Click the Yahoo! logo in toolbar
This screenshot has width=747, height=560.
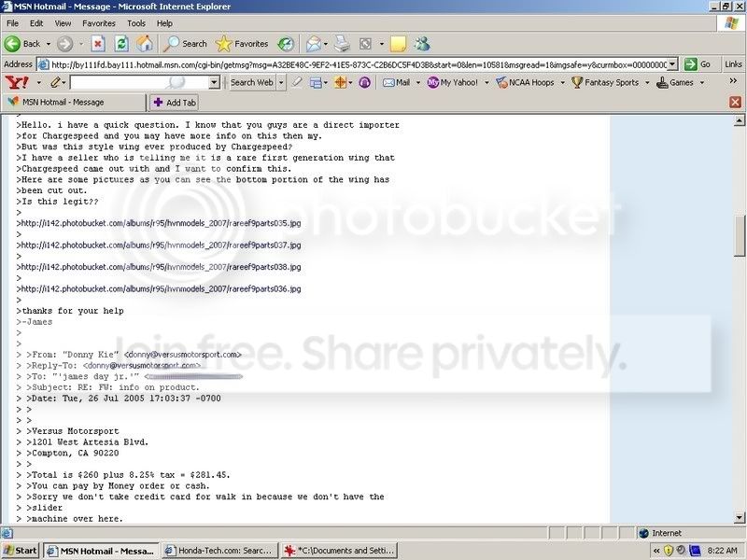pos(14,82)
